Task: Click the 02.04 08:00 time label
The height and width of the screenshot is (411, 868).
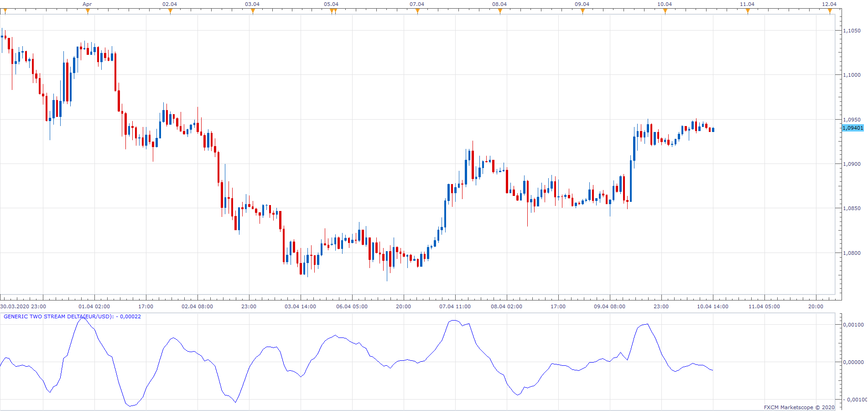Action: (198, 306)
